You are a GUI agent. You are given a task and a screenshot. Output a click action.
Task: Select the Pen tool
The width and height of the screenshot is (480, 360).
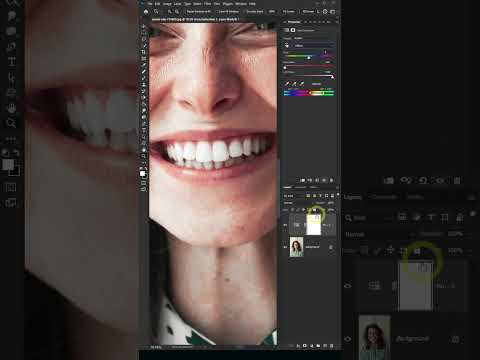click(x=144, y=124)
